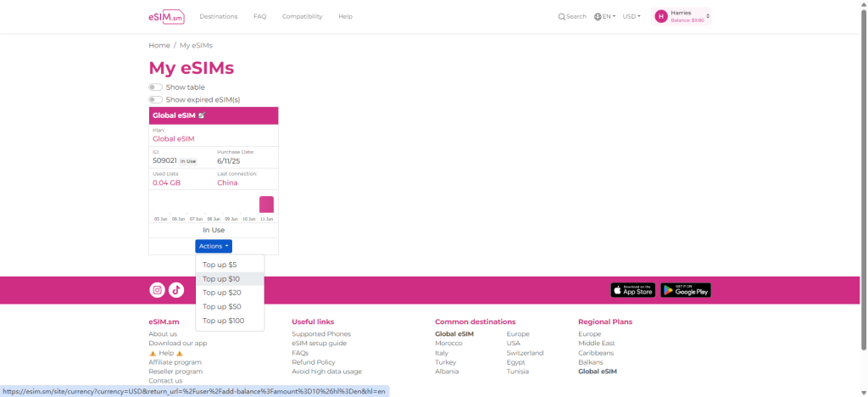The height and width of the screenshot is (397, 868).
Task: Open the Switzerland destination link
Action: [525, 353]
